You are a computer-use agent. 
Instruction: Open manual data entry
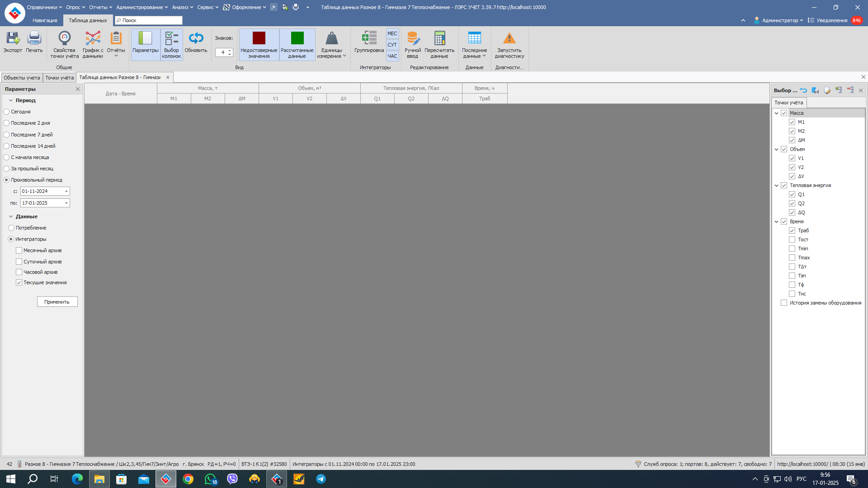click(412, 45)
